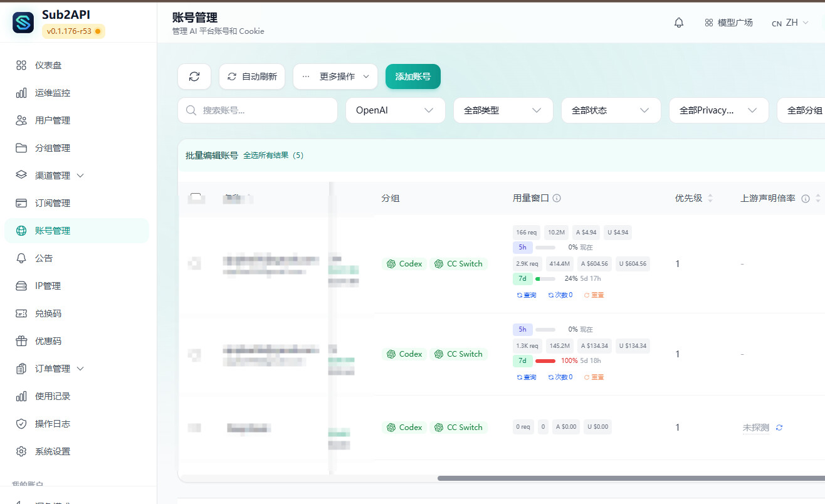
Task: Expand the 订单管理 sidebar submenu chevron
Action: point(80,369)
